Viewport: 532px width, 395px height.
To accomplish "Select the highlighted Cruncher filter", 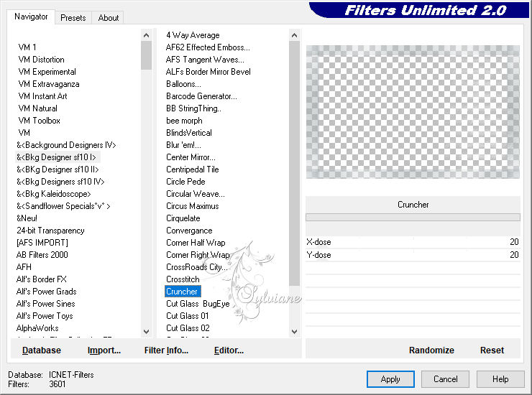I will coord(183,292).
